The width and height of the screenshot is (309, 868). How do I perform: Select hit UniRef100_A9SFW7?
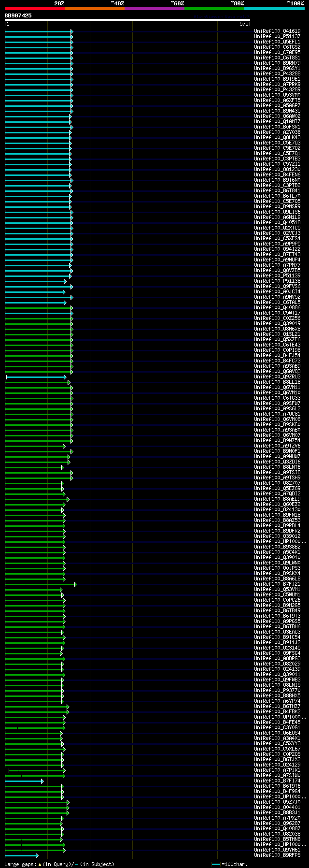pyautogui.click(x=277, y=404)
